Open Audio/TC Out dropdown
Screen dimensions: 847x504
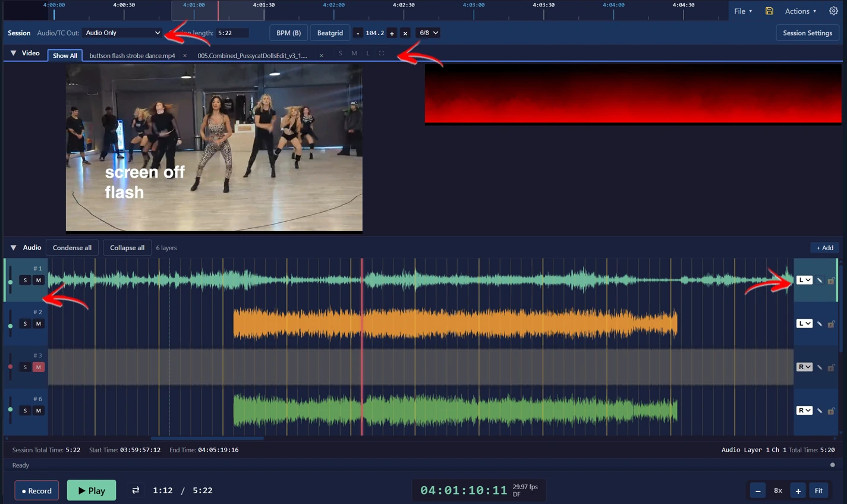pos(122,33)
